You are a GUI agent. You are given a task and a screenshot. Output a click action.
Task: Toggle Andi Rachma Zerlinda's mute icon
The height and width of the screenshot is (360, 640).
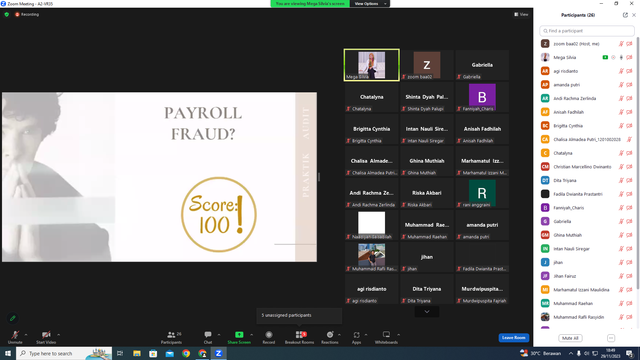(621, 98)
